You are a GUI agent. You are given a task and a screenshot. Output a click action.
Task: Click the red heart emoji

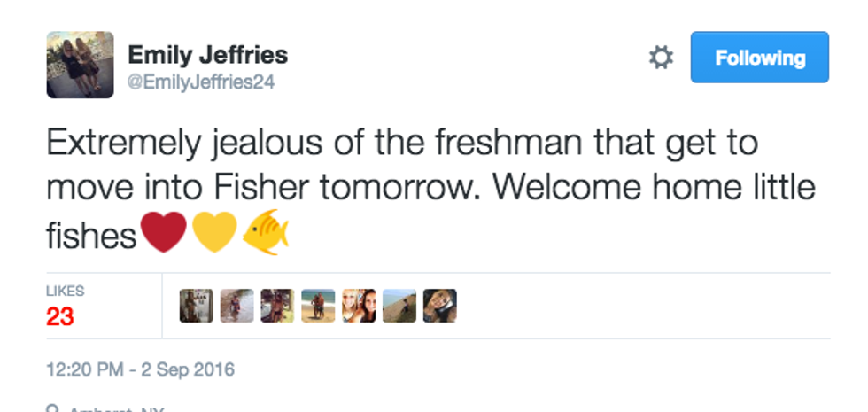tap(164, 234)
